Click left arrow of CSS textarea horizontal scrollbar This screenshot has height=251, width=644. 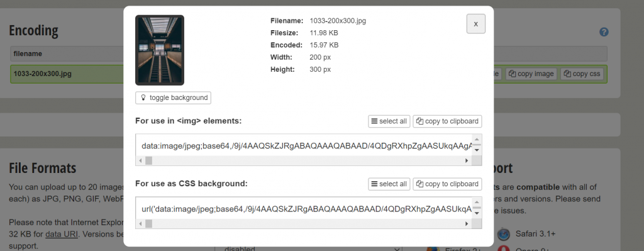pos(141,224)
